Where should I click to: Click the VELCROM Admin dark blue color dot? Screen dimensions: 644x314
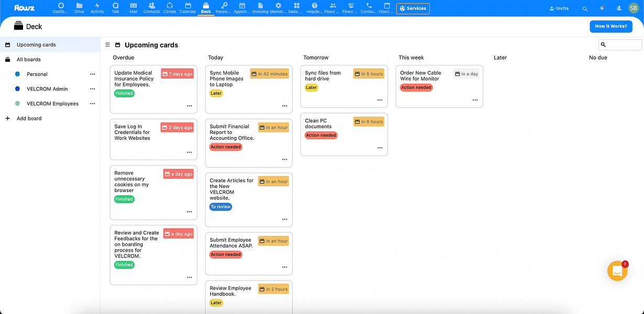(x=18, y=89)
